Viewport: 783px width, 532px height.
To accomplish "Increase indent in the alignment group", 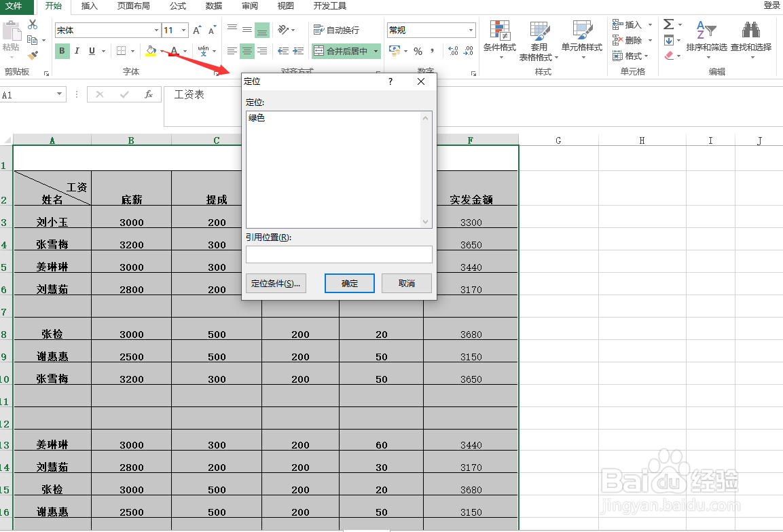I will tap(298, 51).
